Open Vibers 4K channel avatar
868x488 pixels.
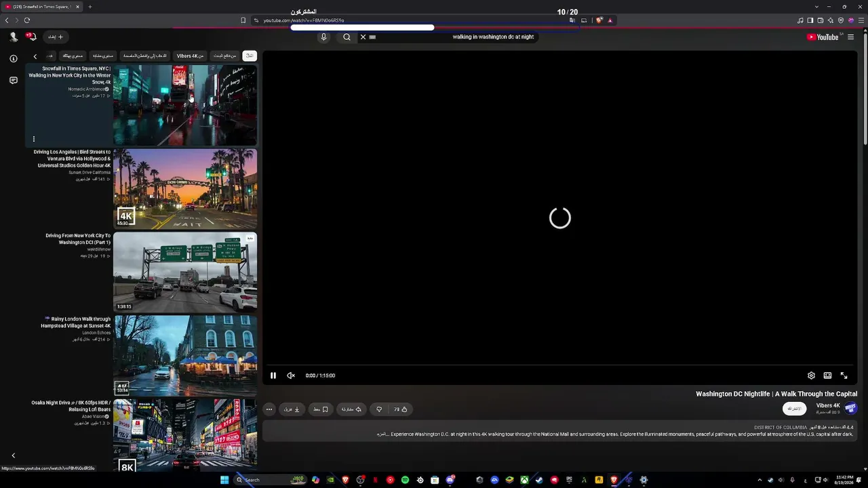(850, 408)
